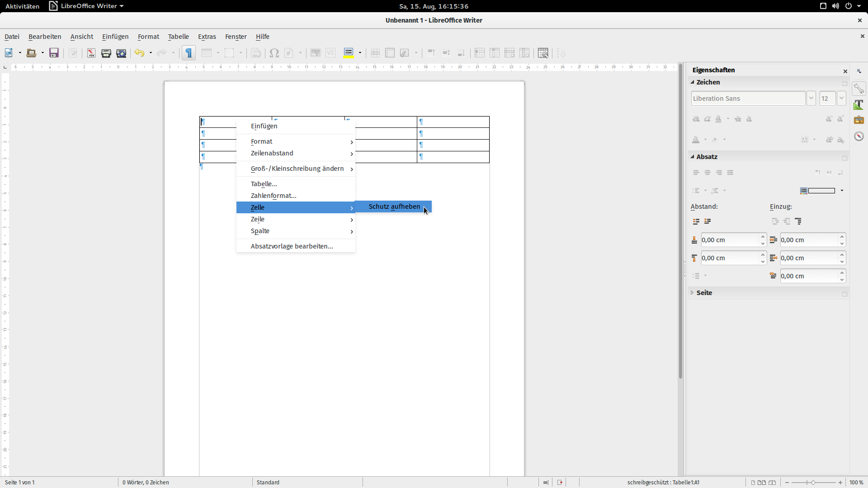Click the paragraph background color swatch

(x=821, y=191)
